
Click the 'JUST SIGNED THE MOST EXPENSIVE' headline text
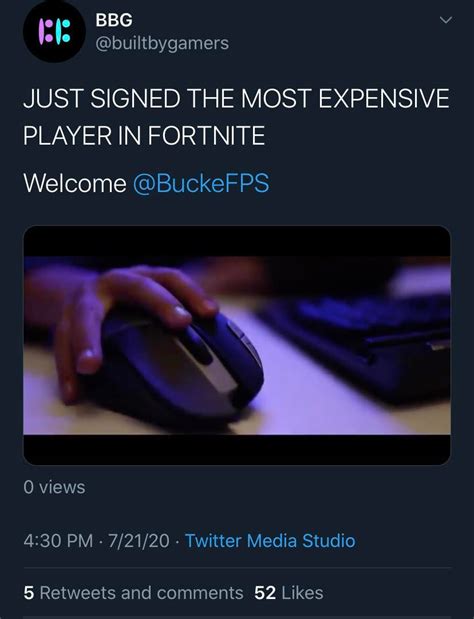[x=236, y=98]
